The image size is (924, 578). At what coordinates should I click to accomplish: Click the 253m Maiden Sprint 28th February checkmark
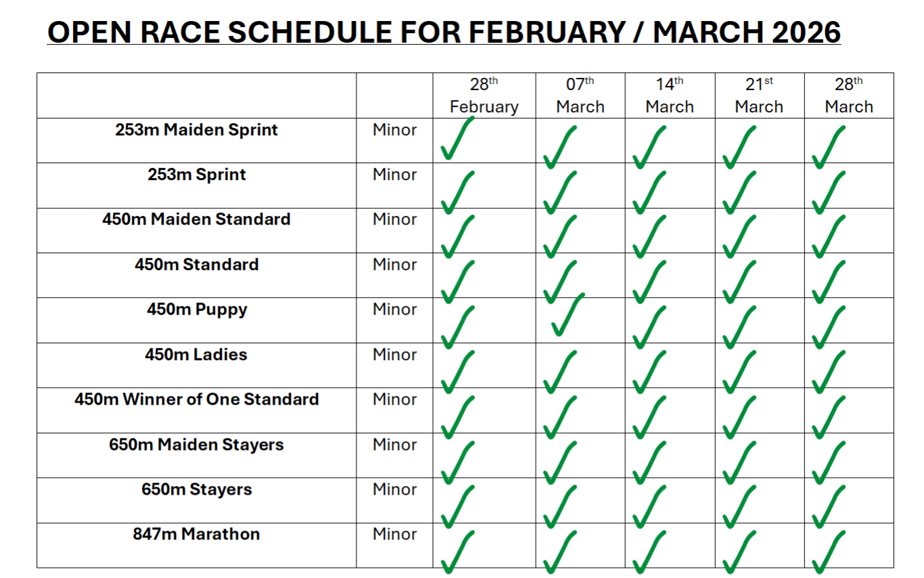coord(457,139)
